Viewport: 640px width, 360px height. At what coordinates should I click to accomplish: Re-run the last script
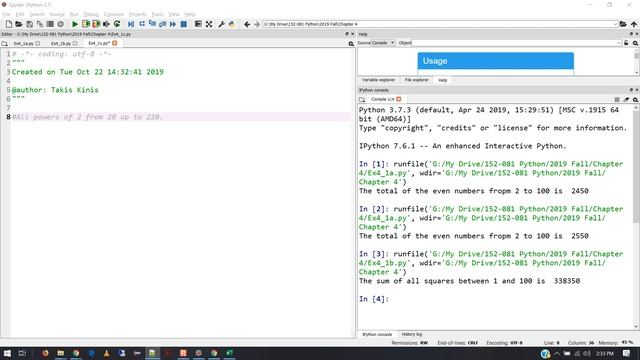click(x=117, y=24)
